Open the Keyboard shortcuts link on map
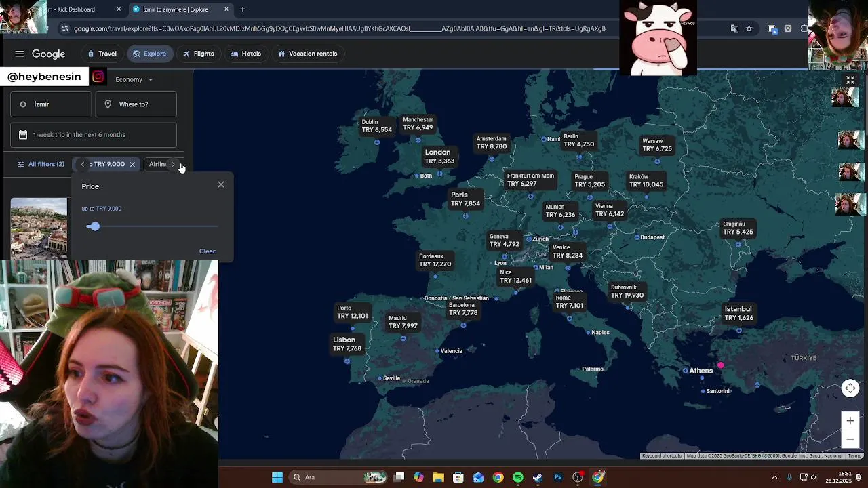Screen dimensions: 868x488 pyautogui.click(x=661, y=456)
